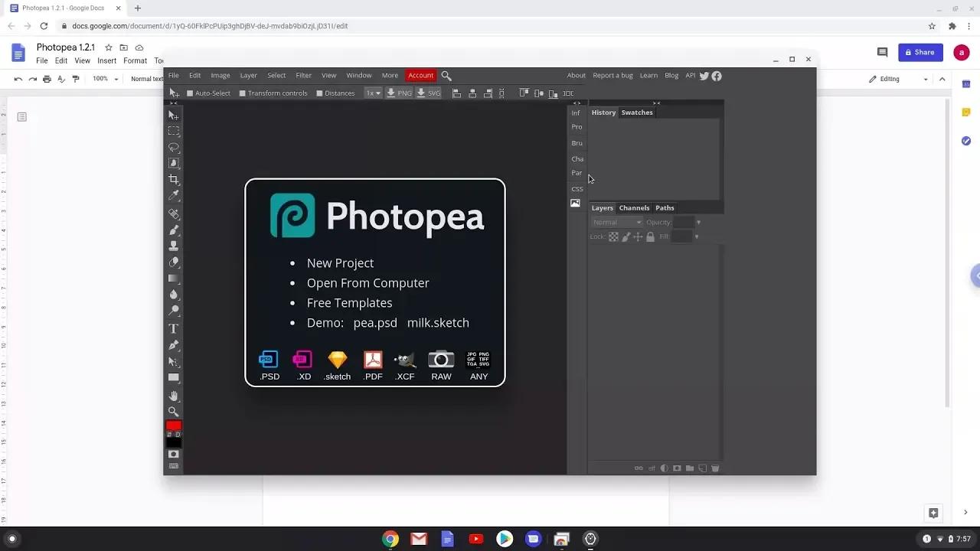Screen dimensions: 980x551
Task: Open the Filter menu
Action: 303,75
